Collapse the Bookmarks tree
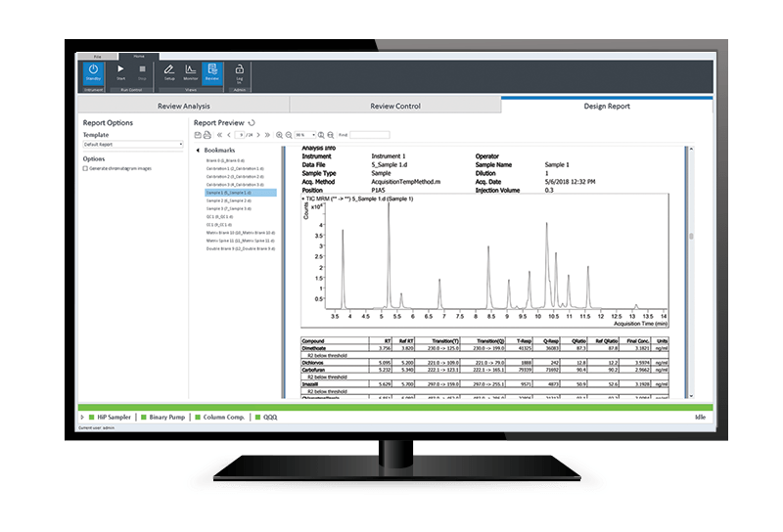 (198, 150)
